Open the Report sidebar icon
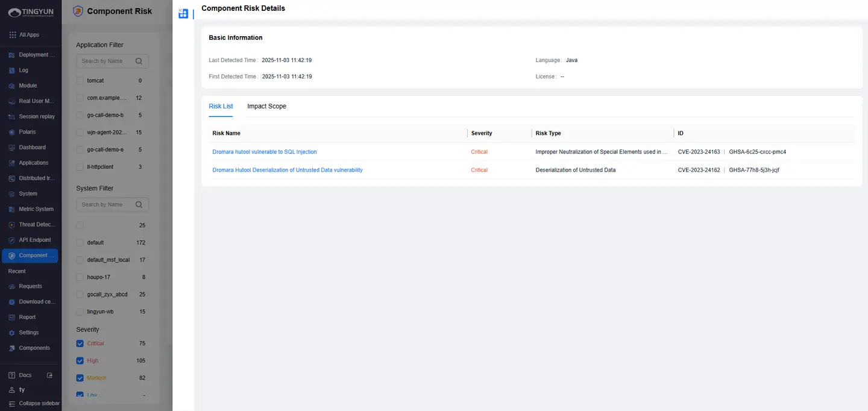This screenshot has width=868, height=411. [x=12, y=318]
